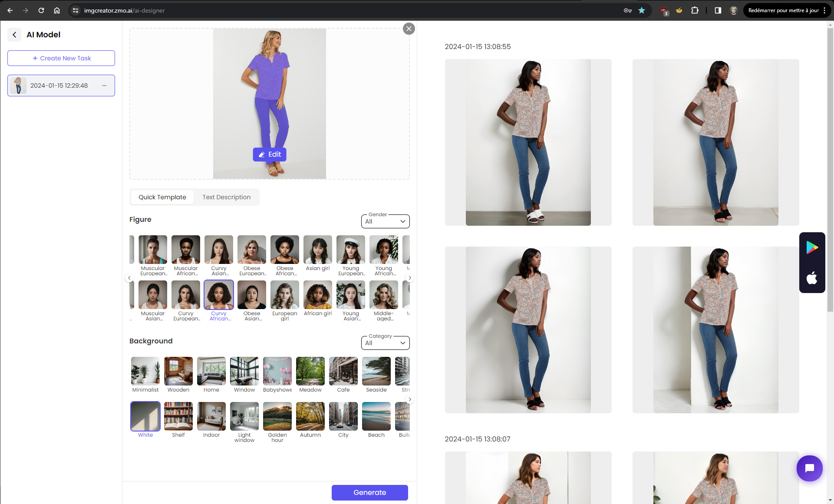Screen dimensions: 834x504
Task: Select Seaside background
Action: [376, 375]
